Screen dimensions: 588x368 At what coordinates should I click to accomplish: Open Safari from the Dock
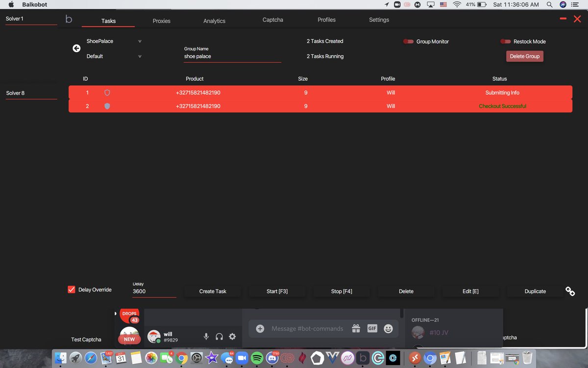tap(91, 358)
